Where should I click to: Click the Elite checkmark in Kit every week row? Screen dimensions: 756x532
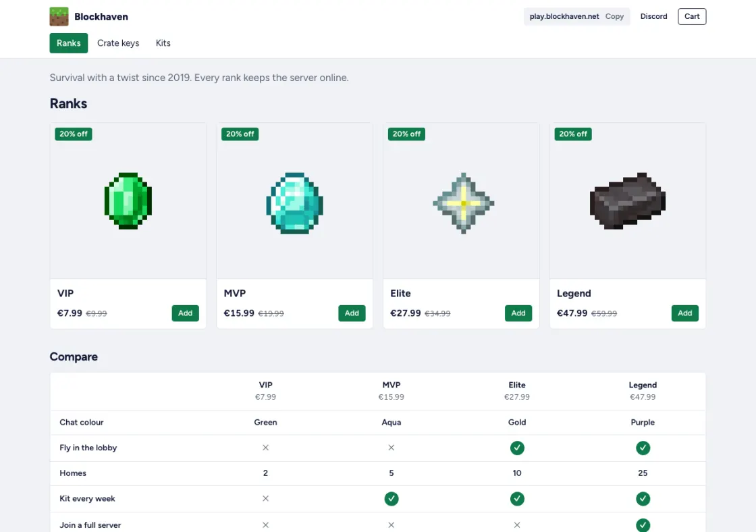[517, 498]
